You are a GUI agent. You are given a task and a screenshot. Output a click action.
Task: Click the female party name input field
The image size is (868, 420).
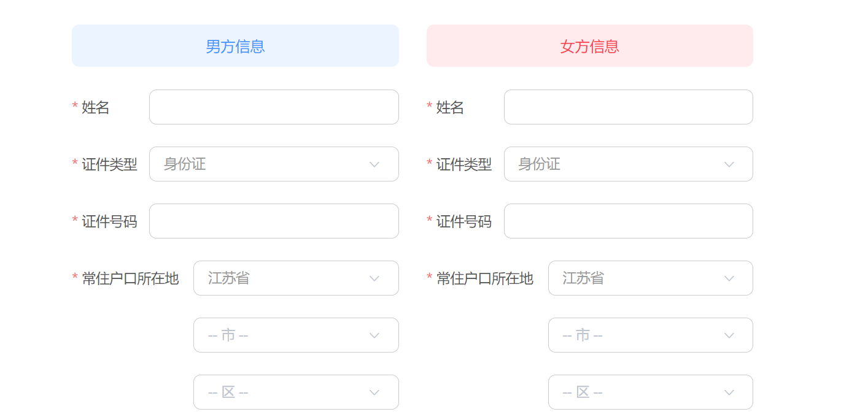pos(628,107)
